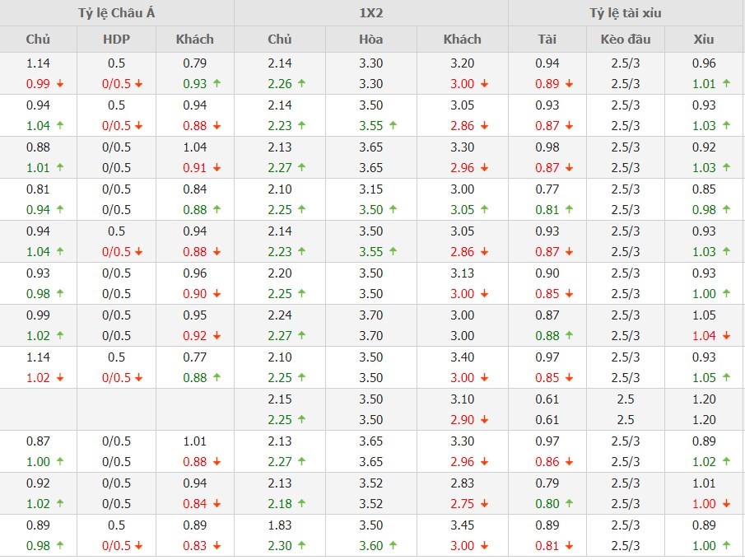Image resolution: width=745 pixels, height=560 pixels.
Task: Open the Tỷ lệ tài xỉu header
Action: coord(626,13)
